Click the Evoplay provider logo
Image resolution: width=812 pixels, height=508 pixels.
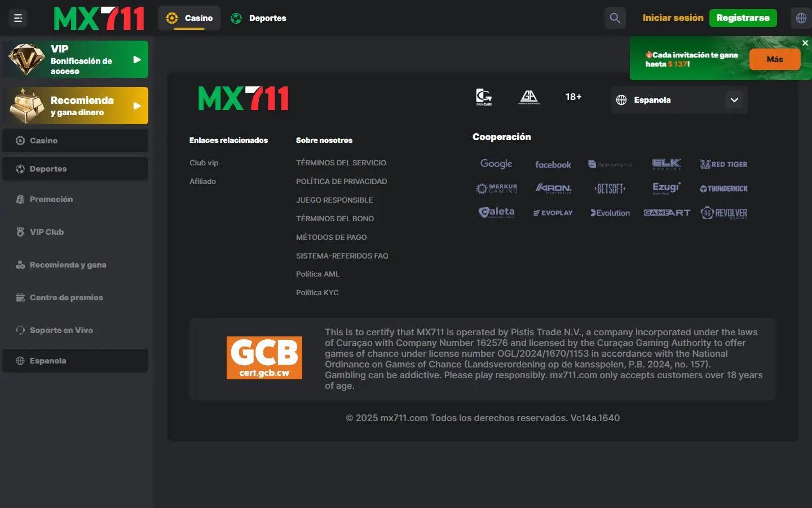point(553,213)
